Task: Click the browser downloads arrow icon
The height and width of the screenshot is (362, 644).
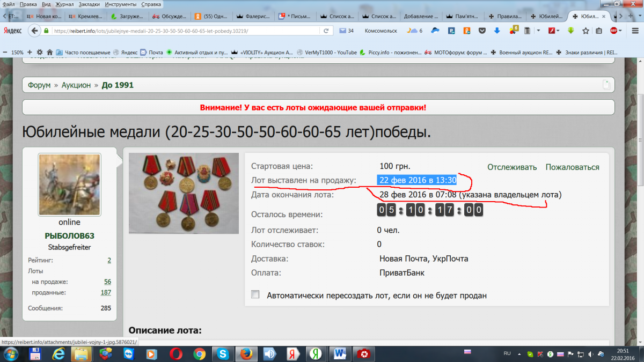Action: pos(497,31)
